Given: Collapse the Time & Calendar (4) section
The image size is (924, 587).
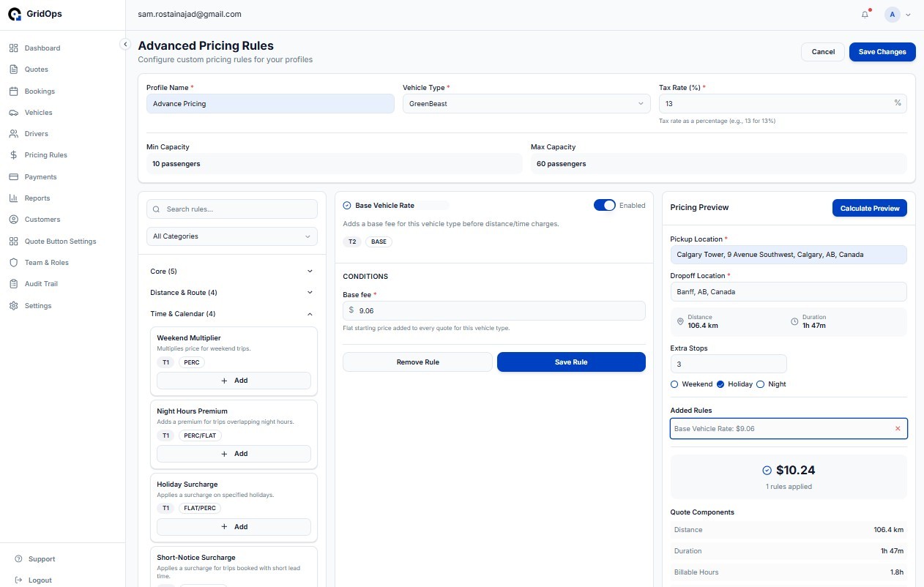Looking at the screenshot, I should point(232,314).
